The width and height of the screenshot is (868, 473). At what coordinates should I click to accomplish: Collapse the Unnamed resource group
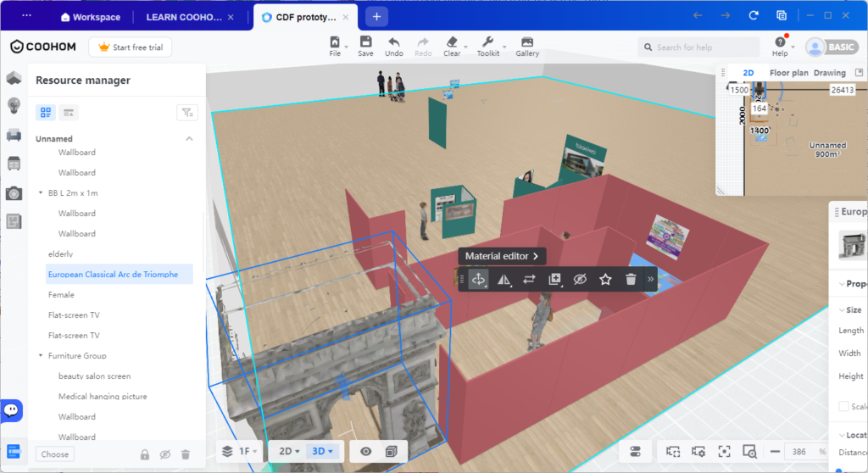189,138
